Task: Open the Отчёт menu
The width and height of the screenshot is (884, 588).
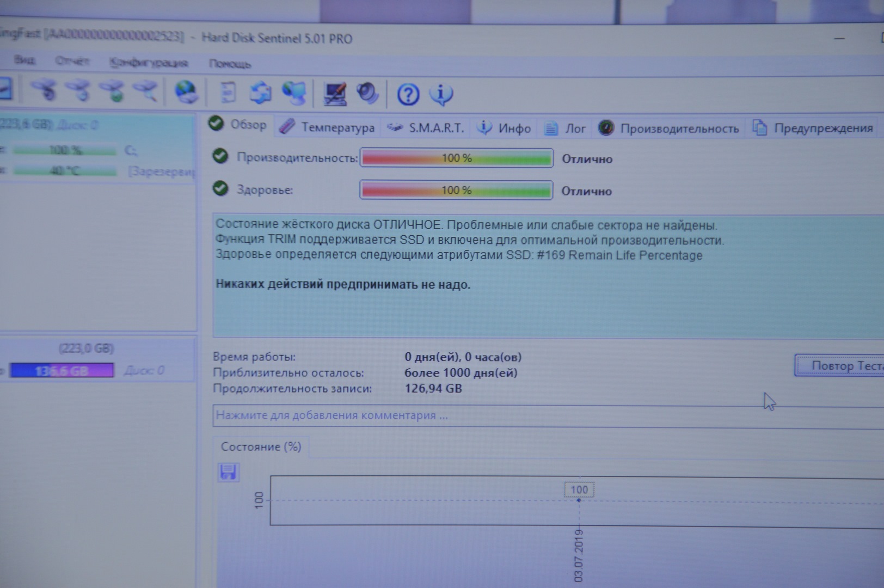Action: 72,61
